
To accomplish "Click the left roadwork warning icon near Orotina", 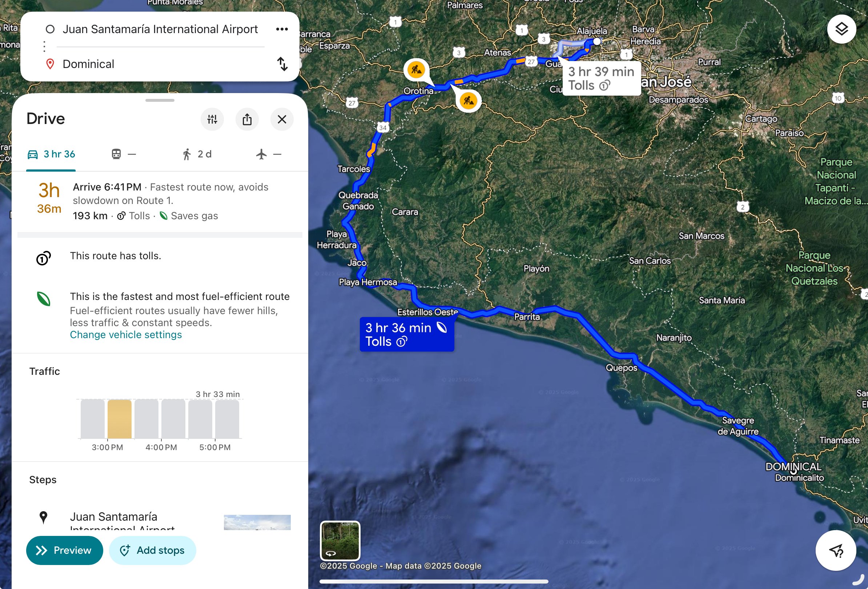I will click(416, 69).
